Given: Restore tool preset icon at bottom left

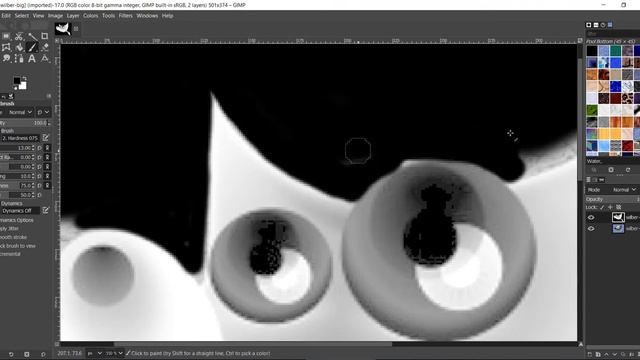Looking at the screenshot, I should click(11, 354).
